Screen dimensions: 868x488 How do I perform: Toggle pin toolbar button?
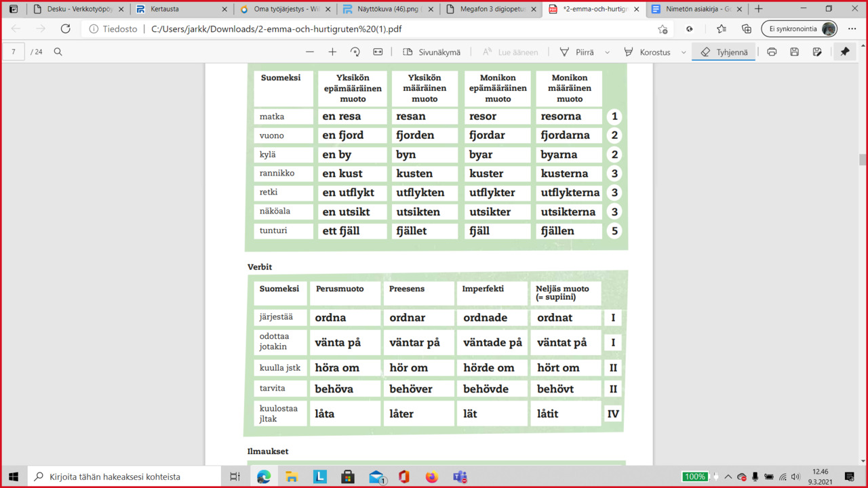(844, 52)
